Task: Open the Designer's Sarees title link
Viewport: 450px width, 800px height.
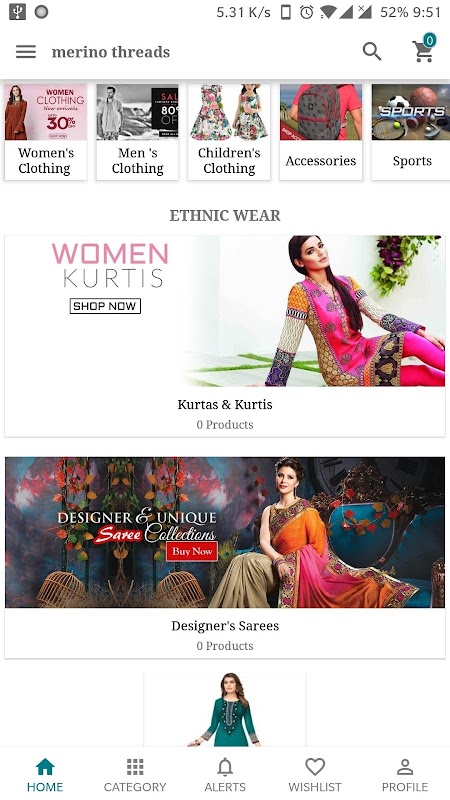Action: coord(225,626)
